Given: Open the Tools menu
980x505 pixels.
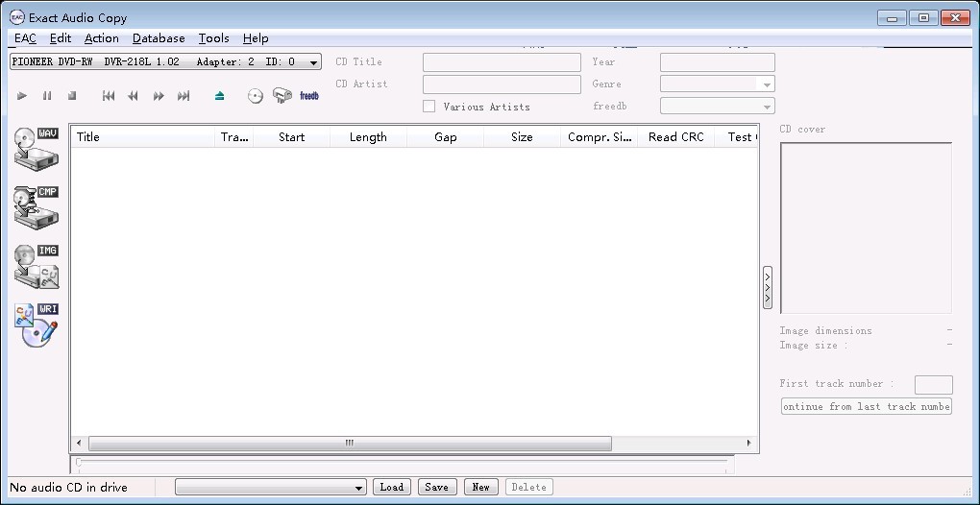Looking at the screenshot, I should click(x=213, y=38).
